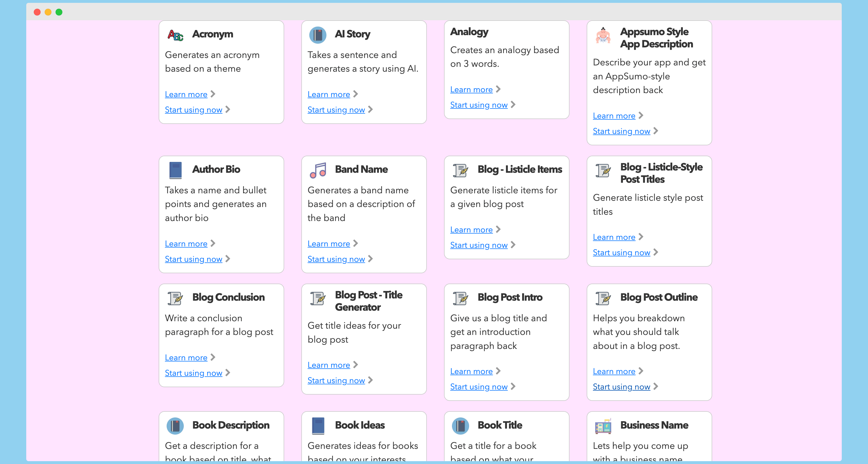Open Learn more link for Acronym
This screenshot has height=464, width=868.
click(186, 95)
